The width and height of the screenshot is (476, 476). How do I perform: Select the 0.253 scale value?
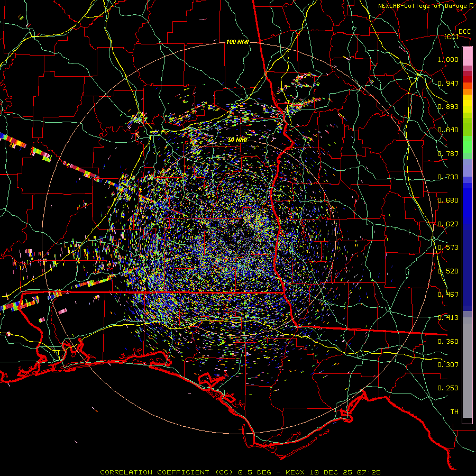(x=448, y=388)
